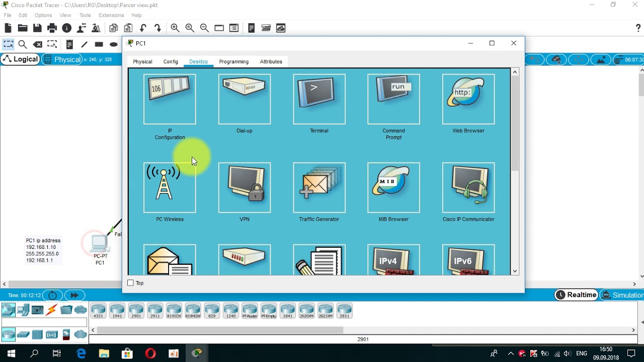
Task: Switch to Realtime mode
Action: click(x=576, y=295)
